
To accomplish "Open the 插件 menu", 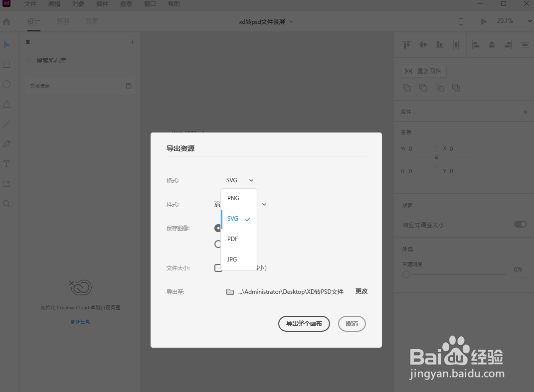I will pyautogui.click(x=102, y=4).
